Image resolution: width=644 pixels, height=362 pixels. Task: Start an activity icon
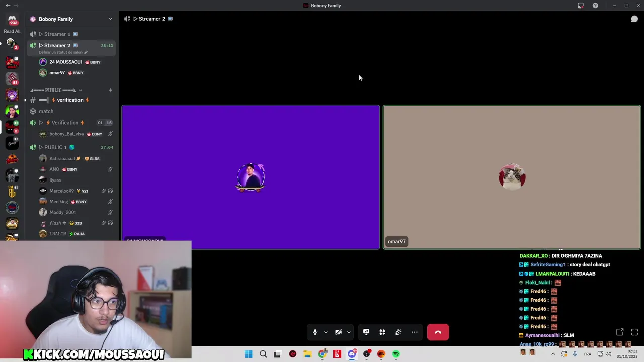click(x=382, y=332)
